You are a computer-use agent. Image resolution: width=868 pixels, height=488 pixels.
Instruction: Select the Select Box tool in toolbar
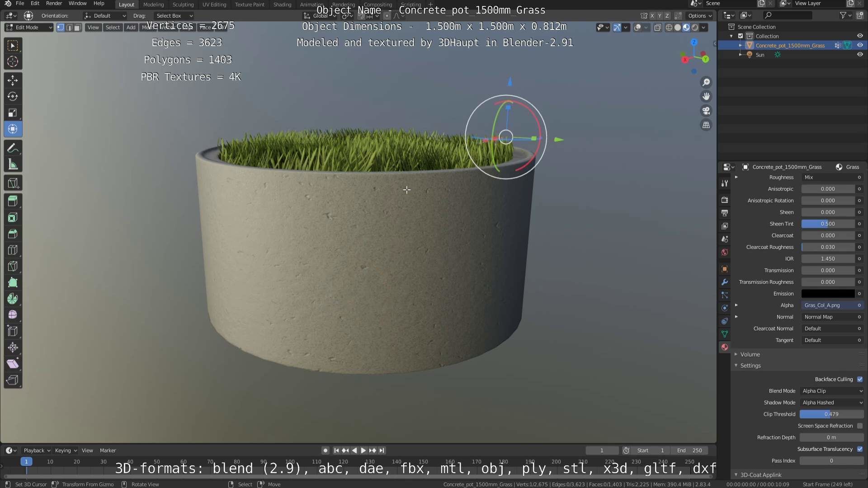pyautogui.click(x=13, y=45)
